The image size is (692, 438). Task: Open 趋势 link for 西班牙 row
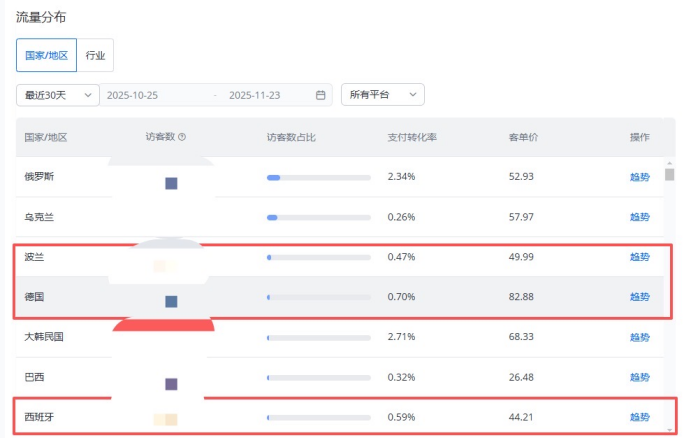pyautogui.click(x=639, y=417)
